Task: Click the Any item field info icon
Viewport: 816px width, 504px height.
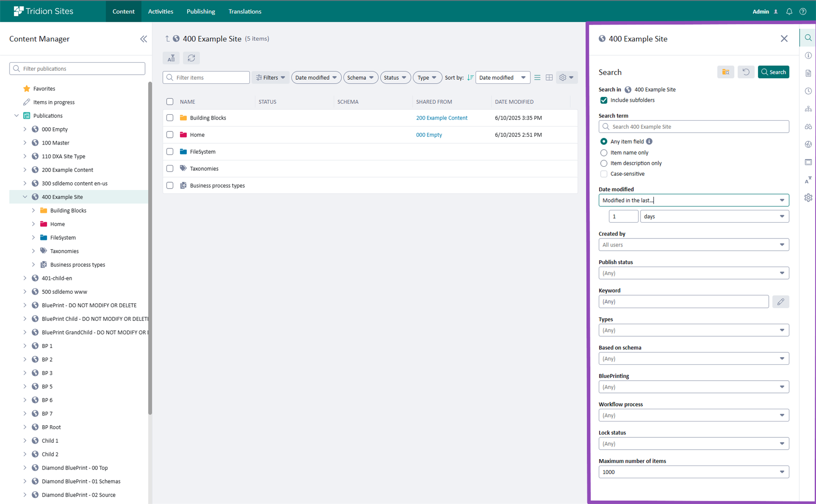Action: pyautogui.click(x=649, y=141)
